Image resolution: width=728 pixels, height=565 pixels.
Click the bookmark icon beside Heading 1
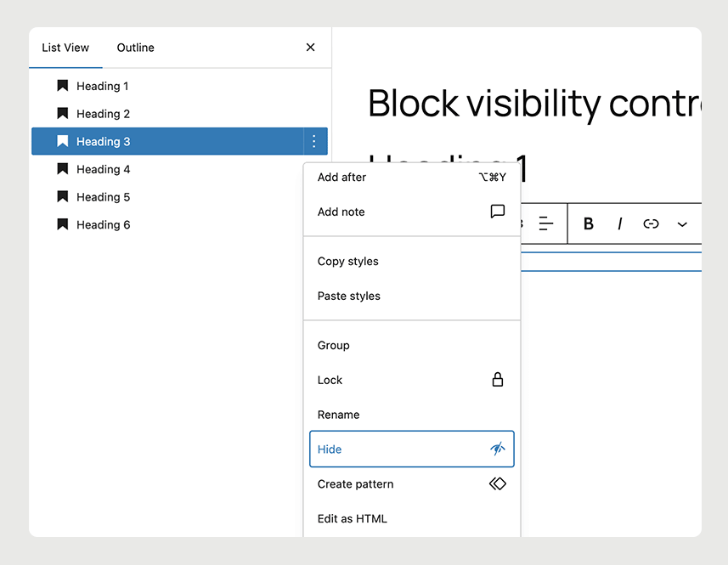click(62, 86)
